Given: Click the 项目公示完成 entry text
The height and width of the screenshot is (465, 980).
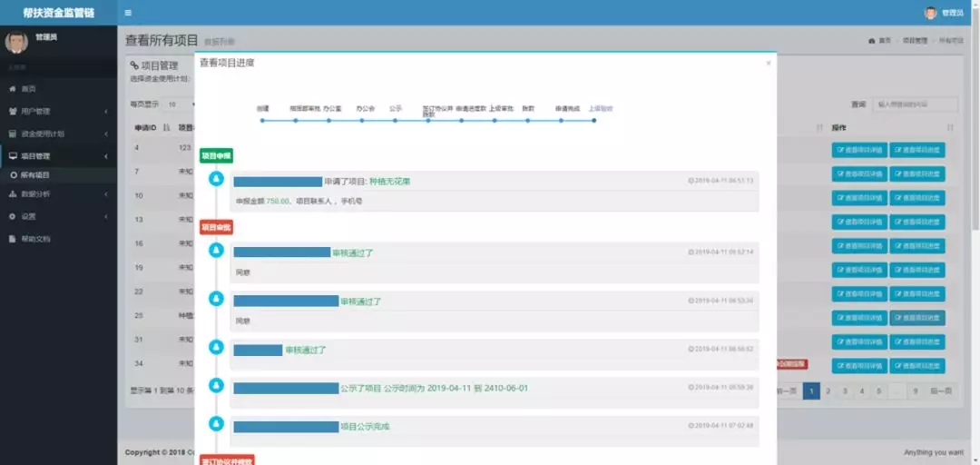Looking at the screenshot, I should pos(365,427).
